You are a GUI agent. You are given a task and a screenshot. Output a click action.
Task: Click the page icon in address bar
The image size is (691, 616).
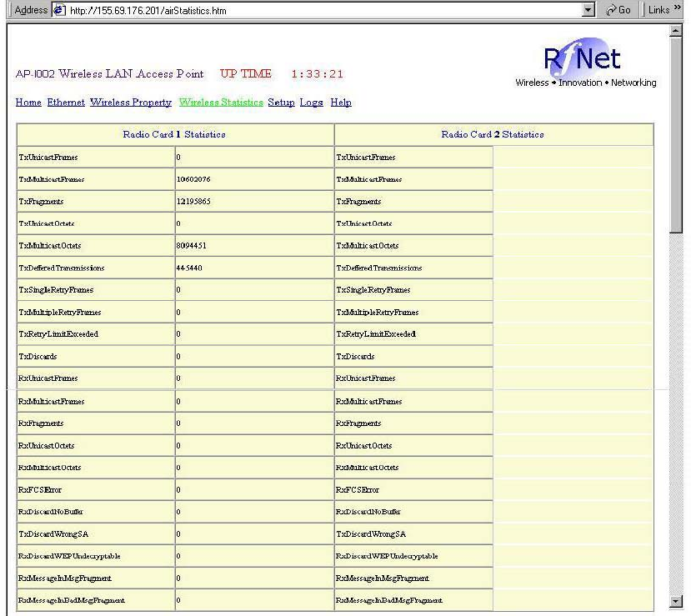(x=59, y=10)
